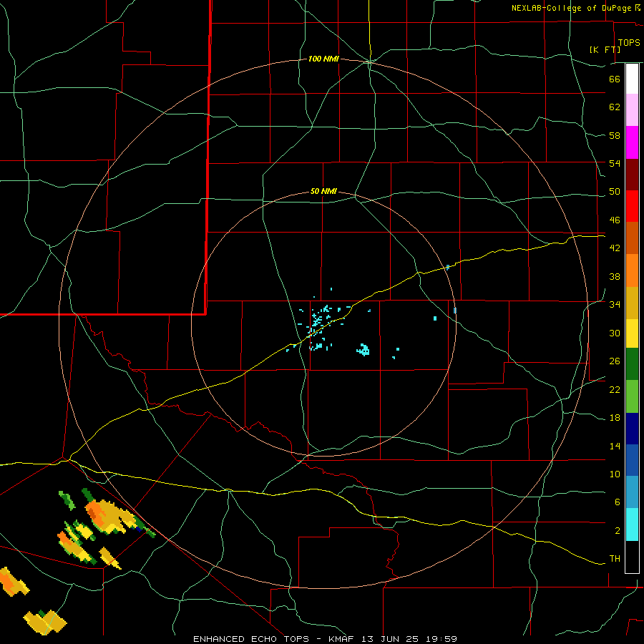Pick the cyan swatch between 6 and 2
Viewport: 644px width, 644px height.
632,525
